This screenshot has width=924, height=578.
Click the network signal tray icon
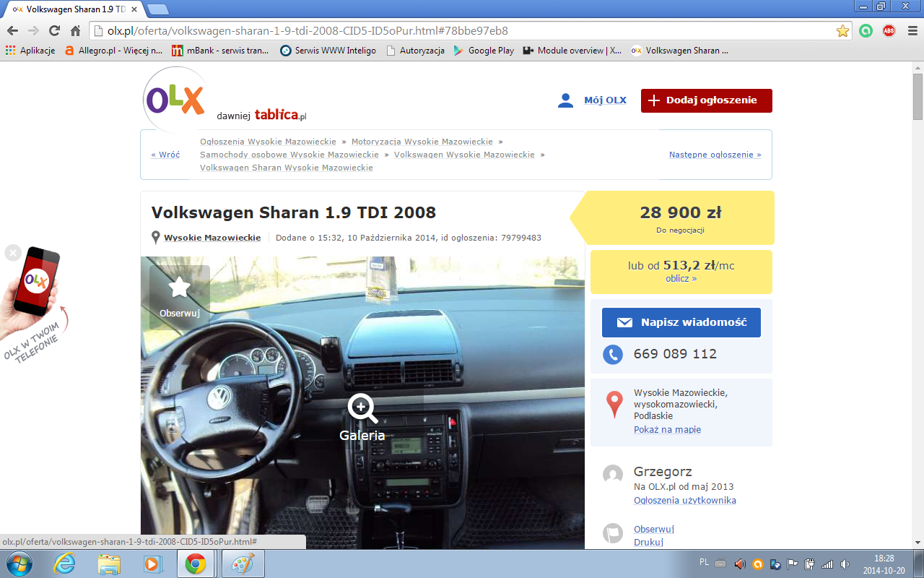(827, 564)
